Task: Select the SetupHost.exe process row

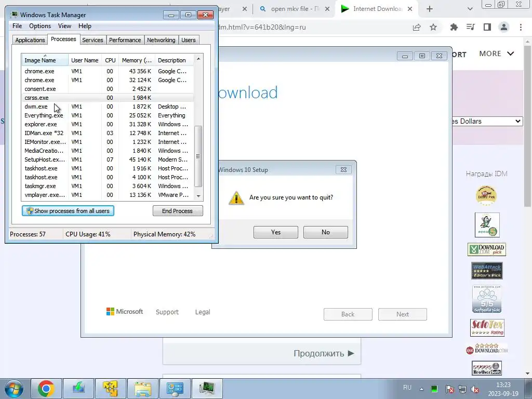Action: tap(108, 159)
